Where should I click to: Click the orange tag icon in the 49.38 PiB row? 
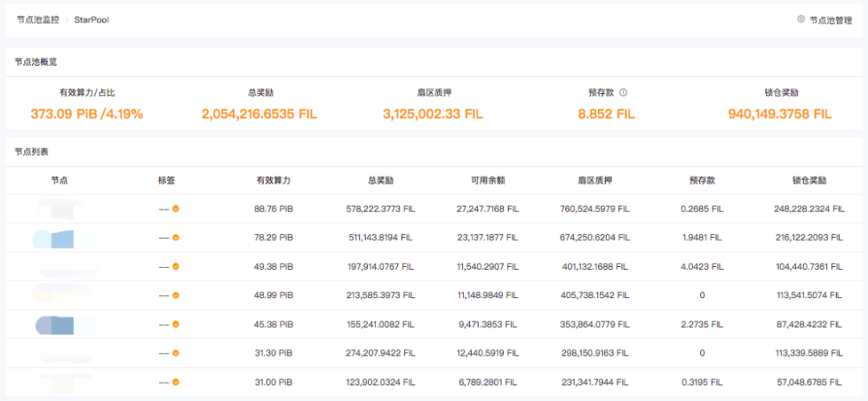pyautogui.click(x=175, y=267)
